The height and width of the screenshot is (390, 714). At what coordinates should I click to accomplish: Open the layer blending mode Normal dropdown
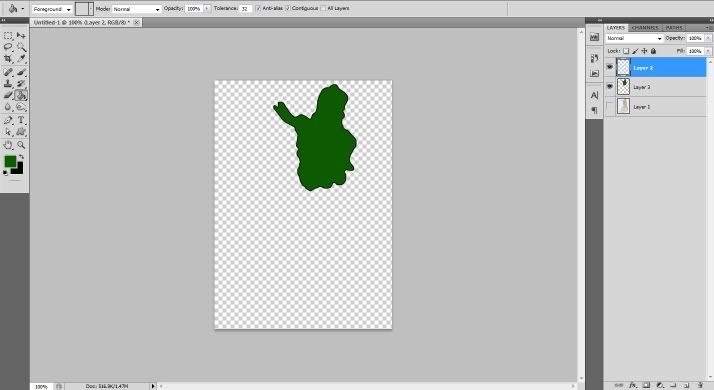tap(634, 39)
